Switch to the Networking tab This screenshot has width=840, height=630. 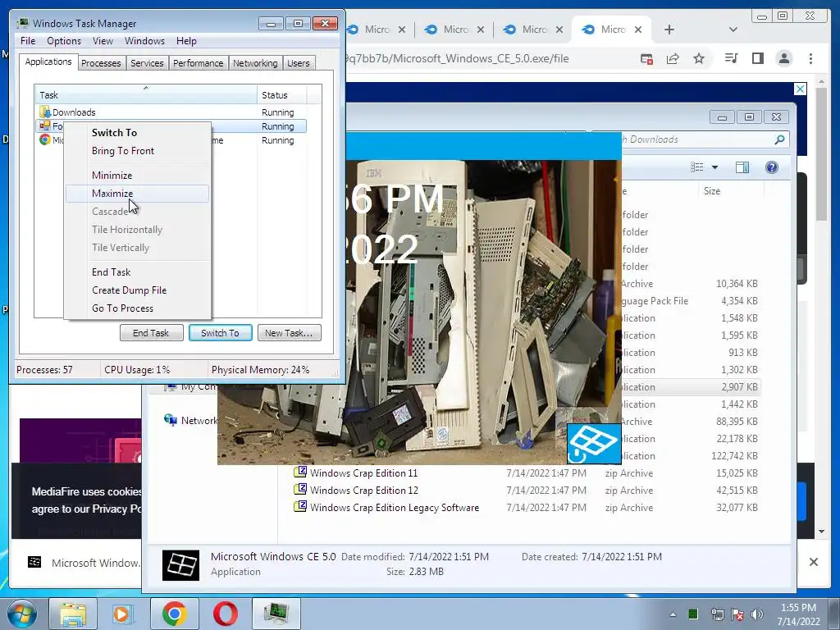tap(255, 63)
